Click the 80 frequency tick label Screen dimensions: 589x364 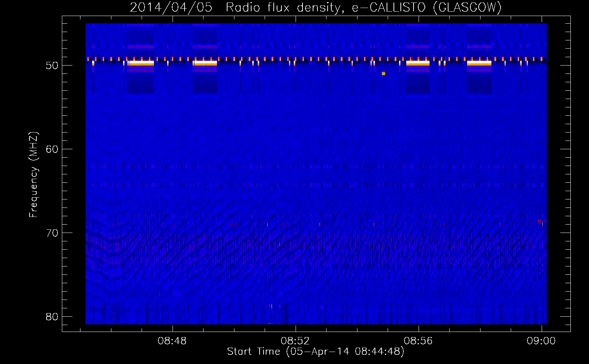pyautogui.click(x=52, y=317)
